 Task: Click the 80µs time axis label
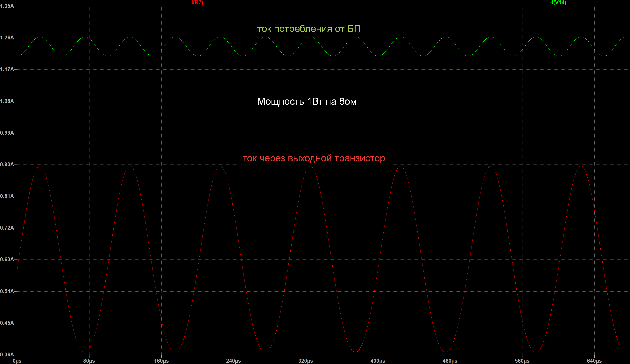click(x=89, y=361)
